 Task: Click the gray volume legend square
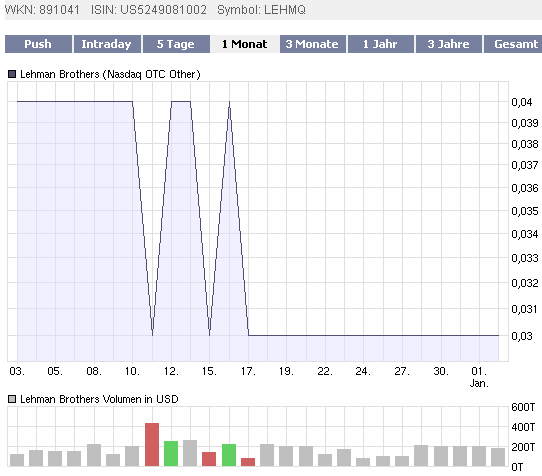12,399
